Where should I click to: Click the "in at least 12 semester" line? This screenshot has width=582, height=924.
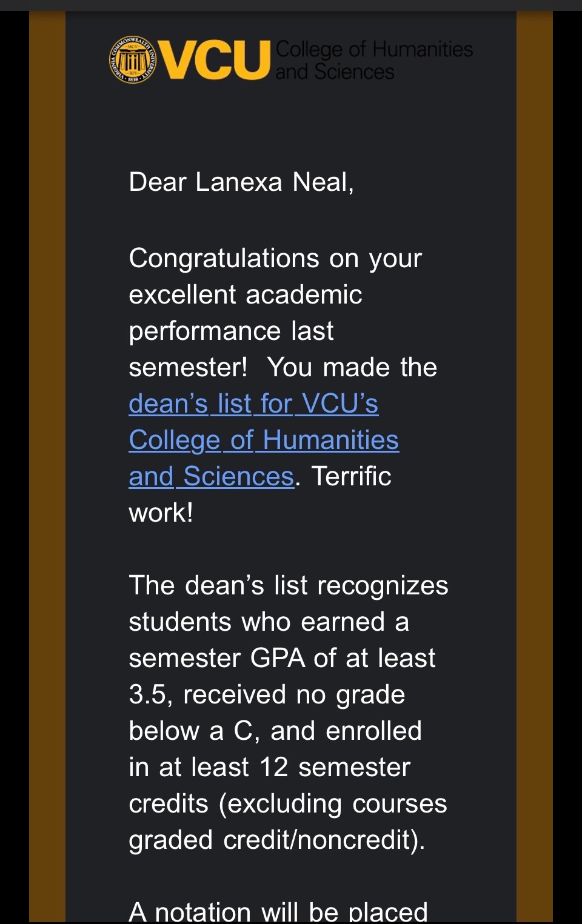coord(270,767)
